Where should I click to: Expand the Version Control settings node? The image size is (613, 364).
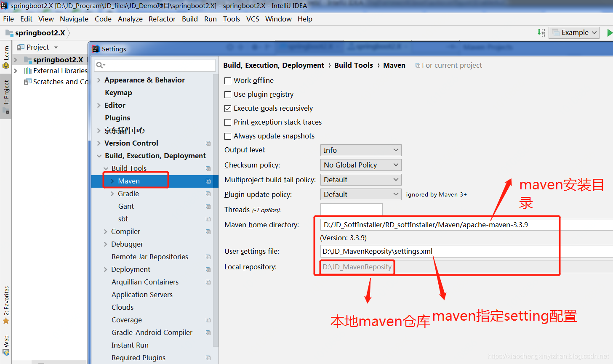99,143
